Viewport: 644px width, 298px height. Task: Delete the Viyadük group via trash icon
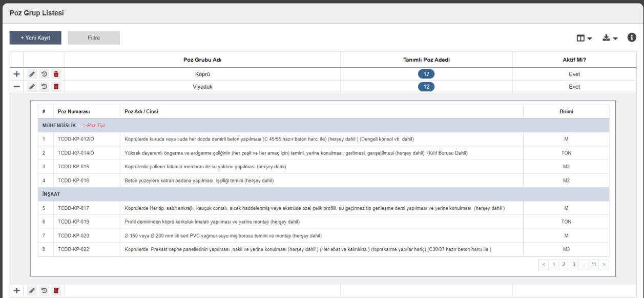click(56, 87)
